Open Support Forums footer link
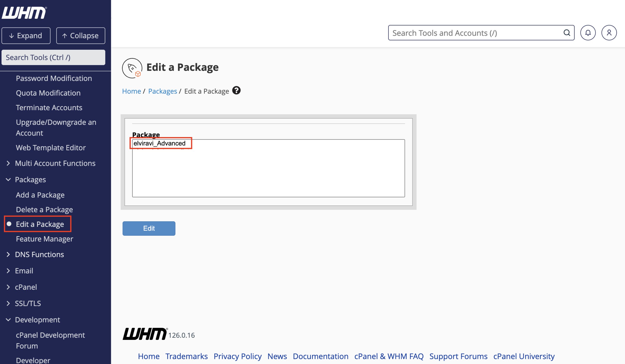Image resolution: width=625 pixels, height=364 pixels. 458,356
